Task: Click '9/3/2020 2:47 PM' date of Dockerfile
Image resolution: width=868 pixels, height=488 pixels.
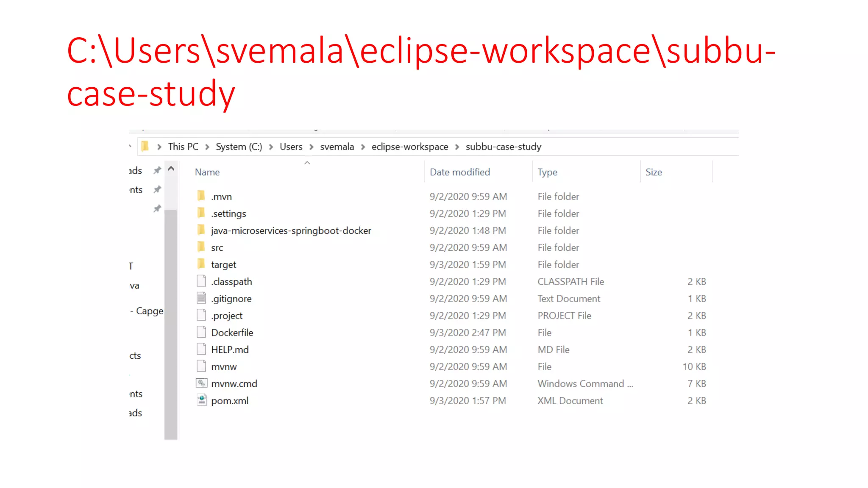Action: tap(468, 333)
